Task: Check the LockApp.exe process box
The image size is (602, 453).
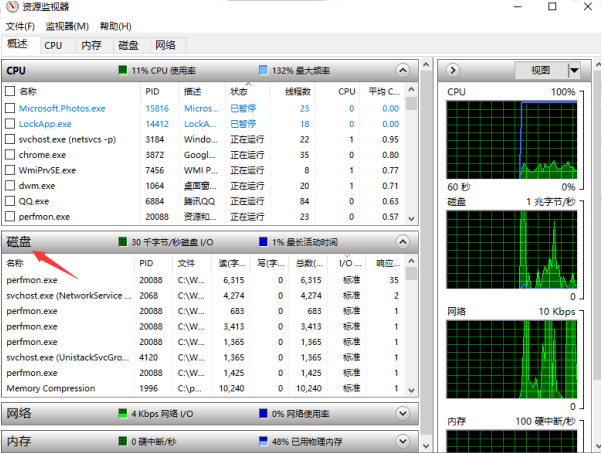Action: [10, 124]
